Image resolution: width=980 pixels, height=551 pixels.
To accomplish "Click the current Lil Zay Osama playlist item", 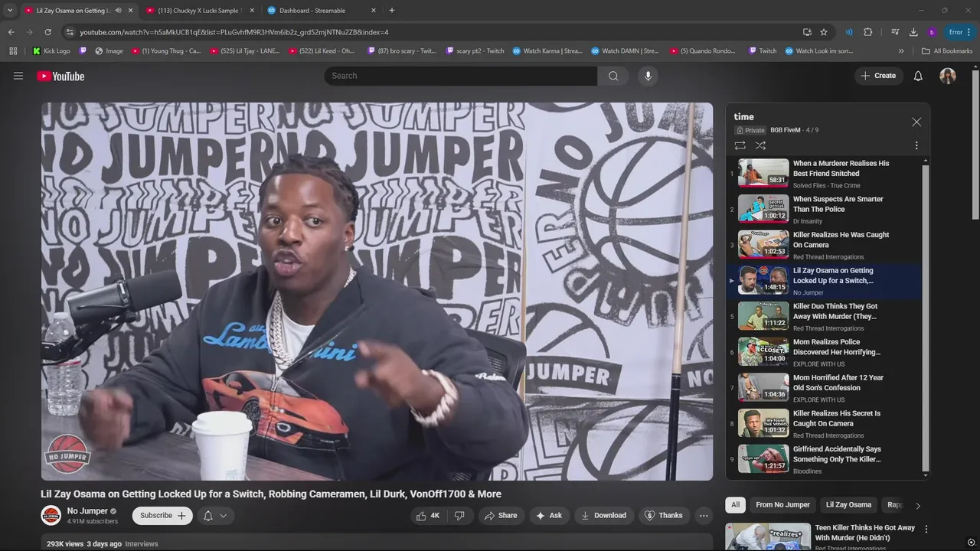I will click(824, 281).
